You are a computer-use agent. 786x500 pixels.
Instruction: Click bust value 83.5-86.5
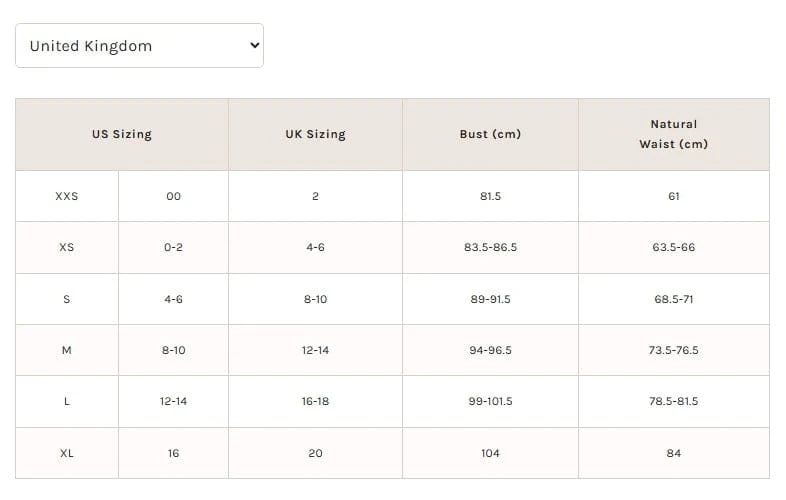tap(490, 247)
